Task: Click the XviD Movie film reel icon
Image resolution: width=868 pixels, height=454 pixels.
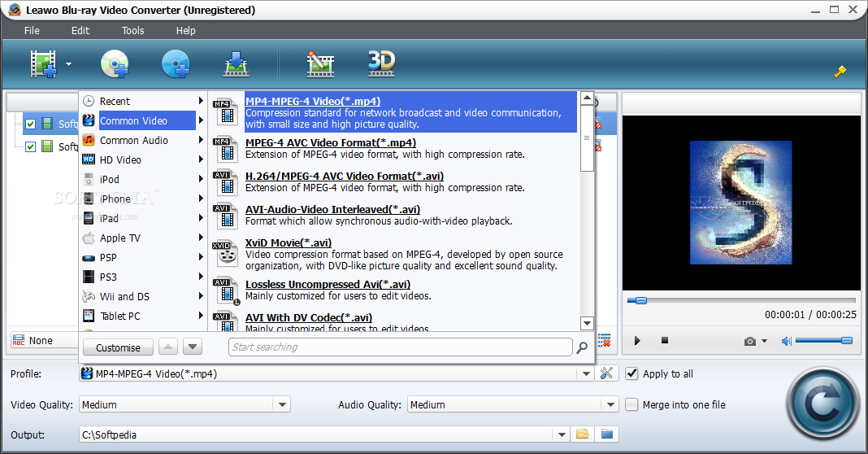Action: click(x=225, y=252)
